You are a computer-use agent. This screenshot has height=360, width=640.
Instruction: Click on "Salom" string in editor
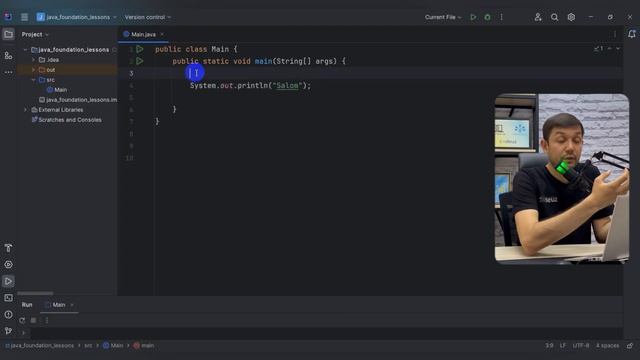pos(287,86)
